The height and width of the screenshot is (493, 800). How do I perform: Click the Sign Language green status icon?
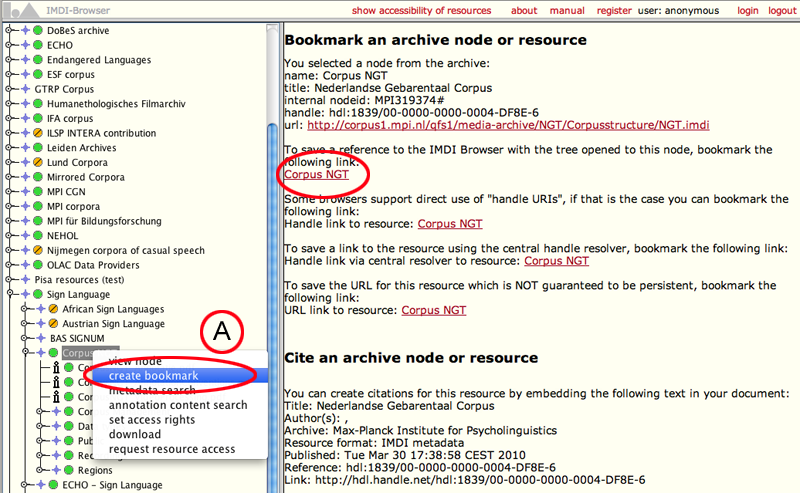(x=38, y=294)
